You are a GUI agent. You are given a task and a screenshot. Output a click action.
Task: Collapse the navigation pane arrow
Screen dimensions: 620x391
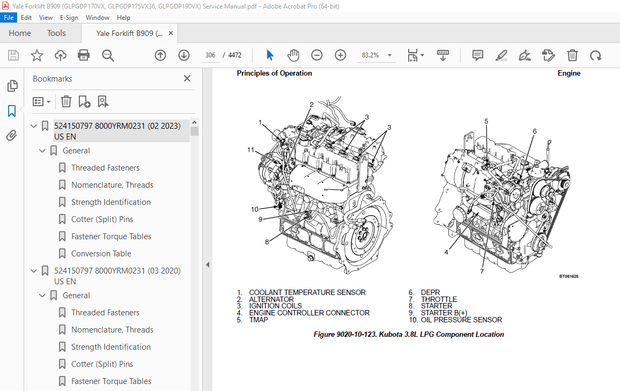208,265
